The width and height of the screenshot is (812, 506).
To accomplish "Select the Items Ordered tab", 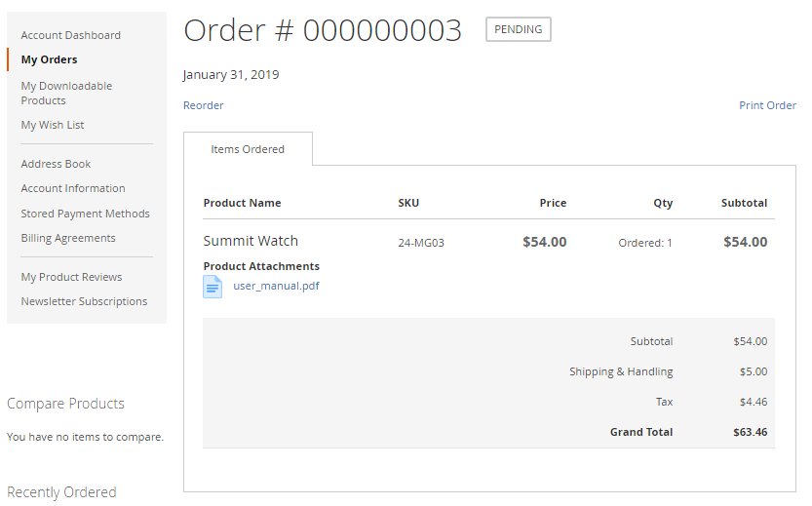I will (x=248, y=149).
